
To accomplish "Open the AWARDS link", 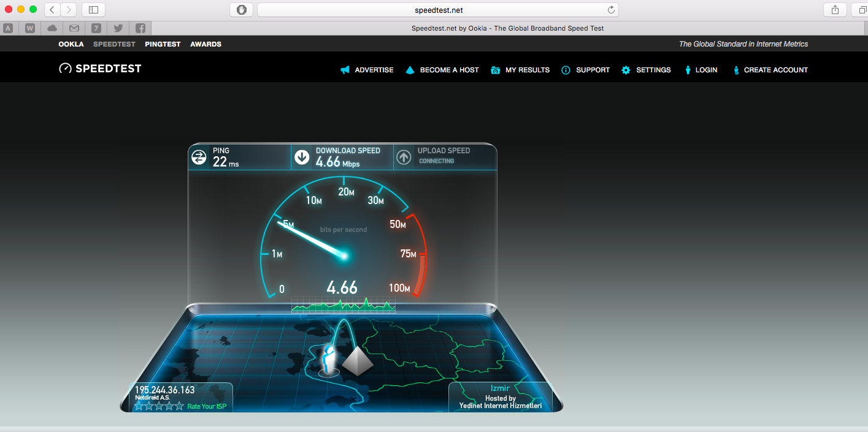I will (205, 44).
